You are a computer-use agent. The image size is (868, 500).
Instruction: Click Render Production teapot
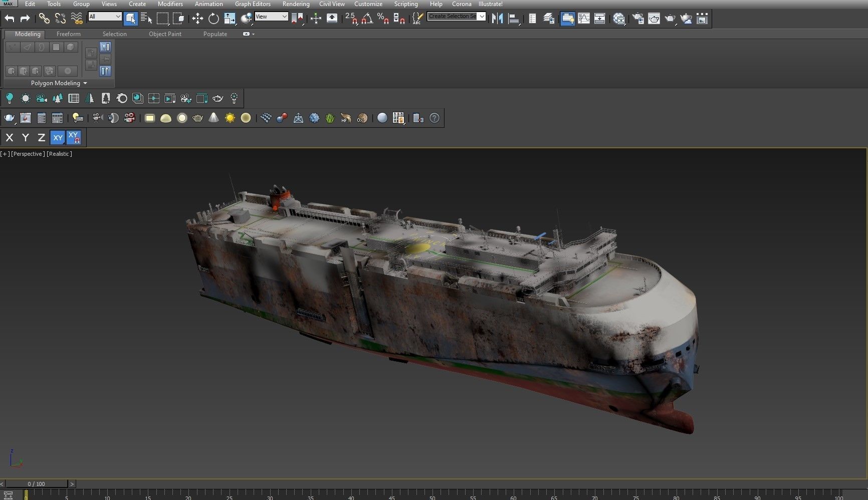point(670,19)
